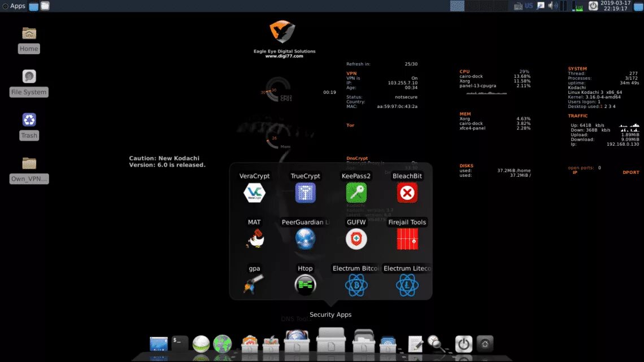The height and width of the screenshot is (362, 644).
Task: Click the panel magnifier search icon
Action: [541, 6]
